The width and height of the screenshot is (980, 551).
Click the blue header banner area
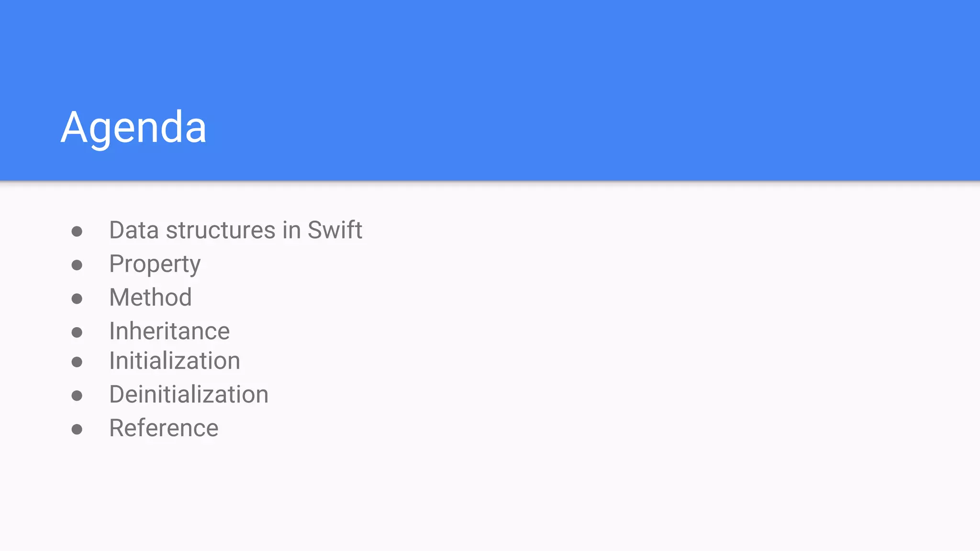pos(490,90)
